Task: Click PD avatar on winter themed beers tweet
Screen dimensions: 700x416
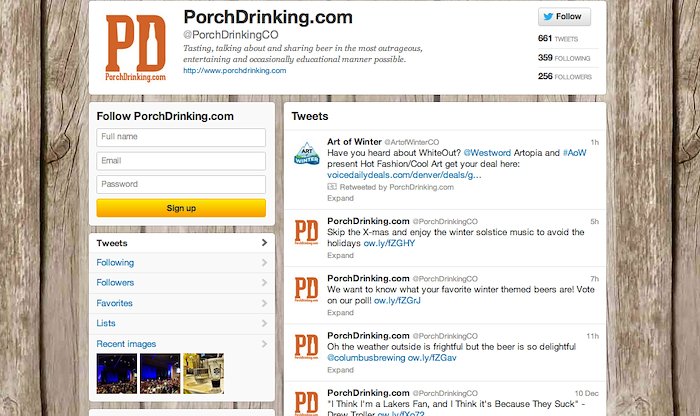Action: (x=306, y=290)
